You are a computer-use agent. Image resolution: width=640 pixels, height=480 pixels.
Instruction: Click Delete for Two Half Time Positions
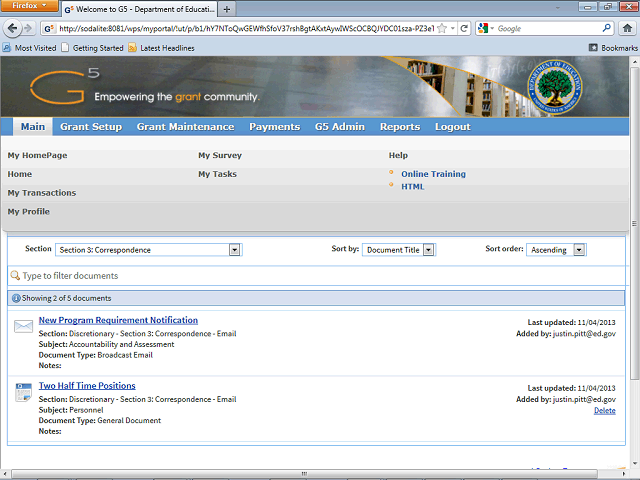[x=604, y=410]
